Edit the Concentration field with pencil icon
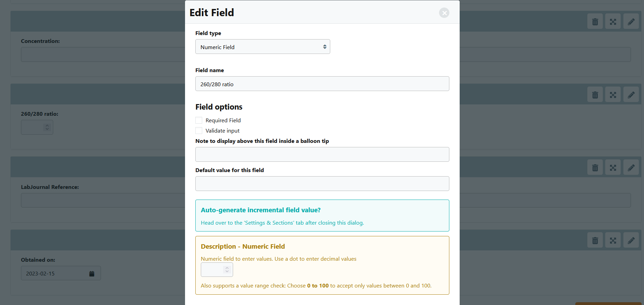644x305 pixels. click(x=631, y=22)
